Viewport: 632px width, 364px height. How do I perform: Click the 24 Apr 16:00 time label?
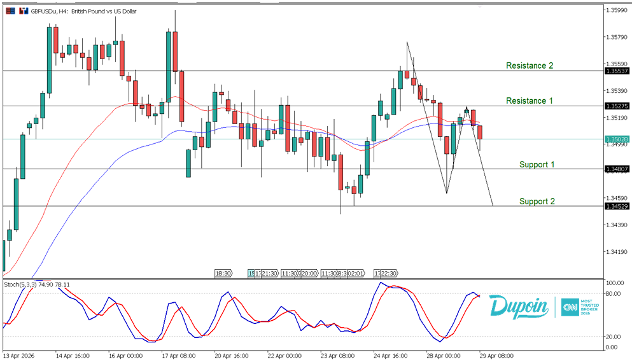coord(391,356)
